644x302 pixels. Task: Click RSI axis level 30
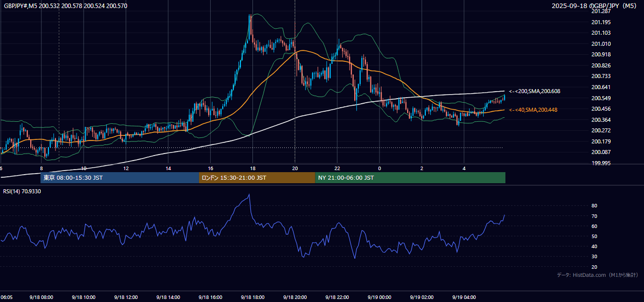point(594,256)
